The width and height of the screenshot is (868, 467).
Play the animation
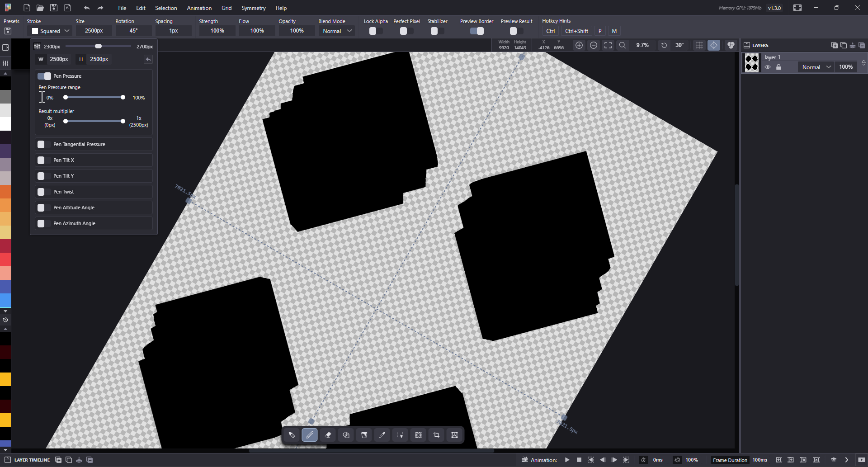click(567, 460)
